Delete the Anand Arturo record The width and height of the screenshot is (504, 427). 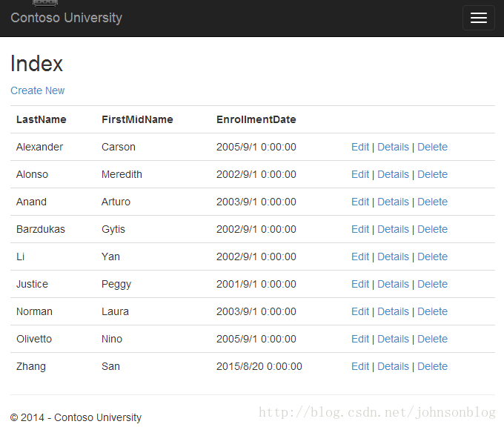[x=432, y=202]
